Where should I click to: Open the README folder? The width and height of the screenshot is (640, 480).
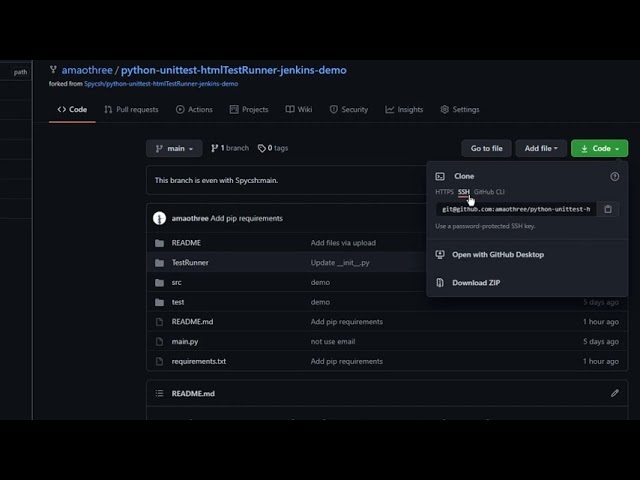coord(186,243)
